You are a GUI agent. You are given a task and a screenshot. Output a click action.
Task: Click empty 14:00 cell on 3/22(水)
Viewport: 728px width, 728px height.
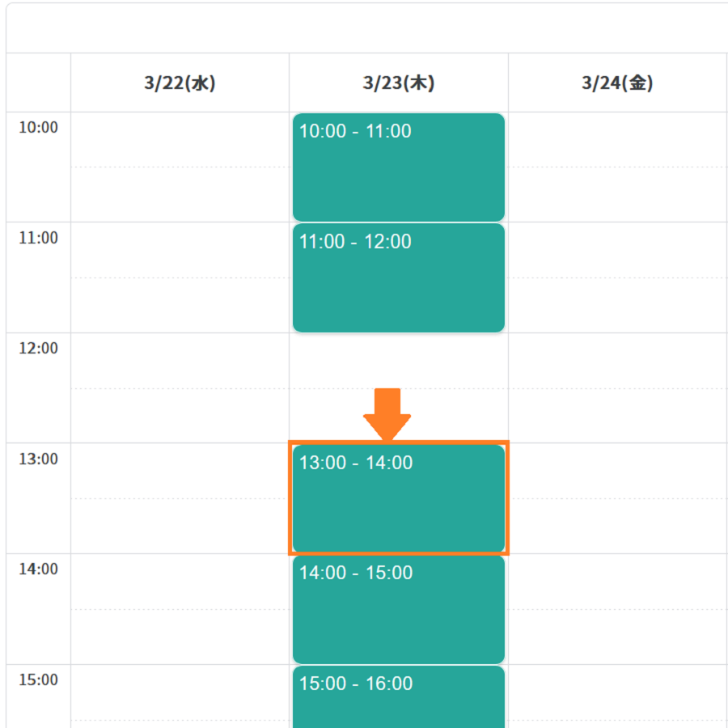(180, 609)
